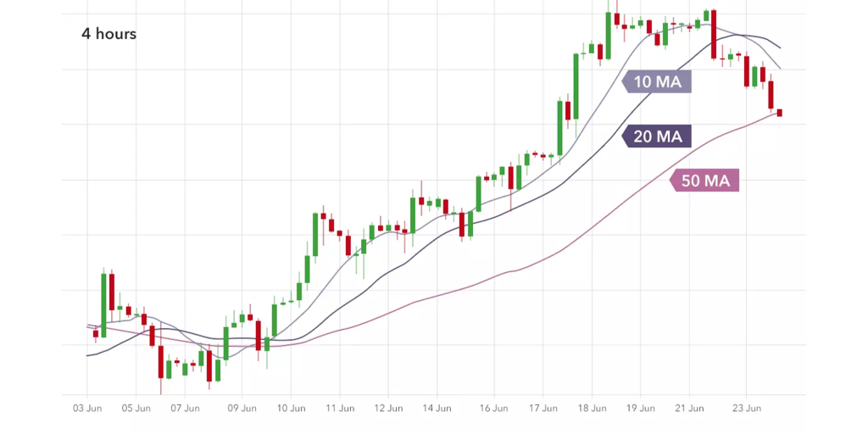Select 11 Jun on the time axis
This screenshot has height=434, width=868.
point(339,408)
